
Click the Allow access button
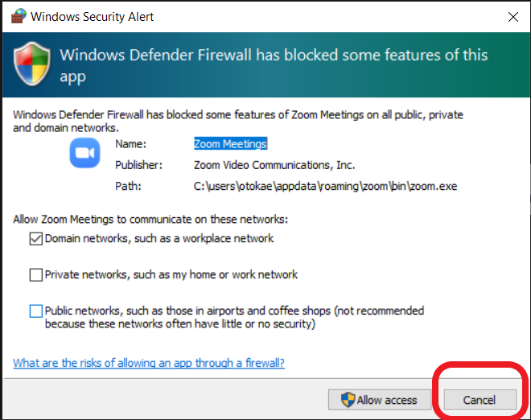pos(379,400)
